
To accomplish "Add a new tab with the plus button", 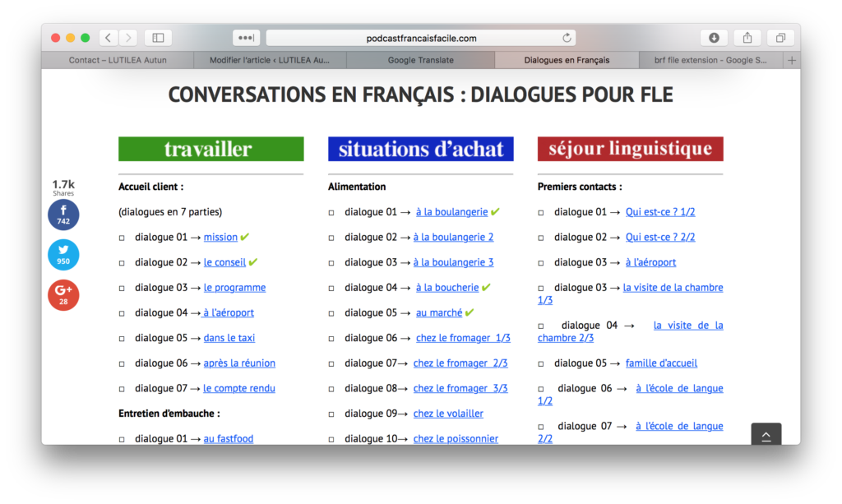I will [x=792, y=60].
